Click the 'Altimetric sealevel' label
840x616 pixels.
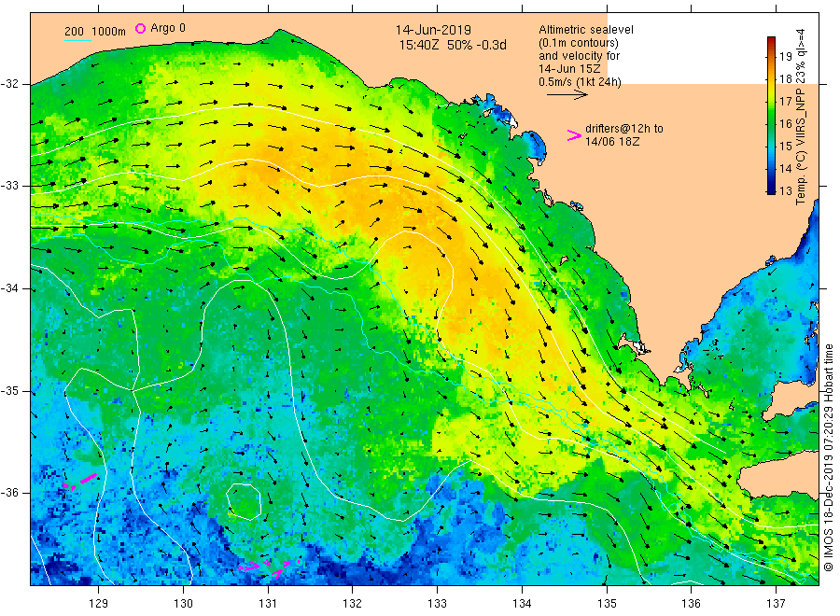[585, 30]
